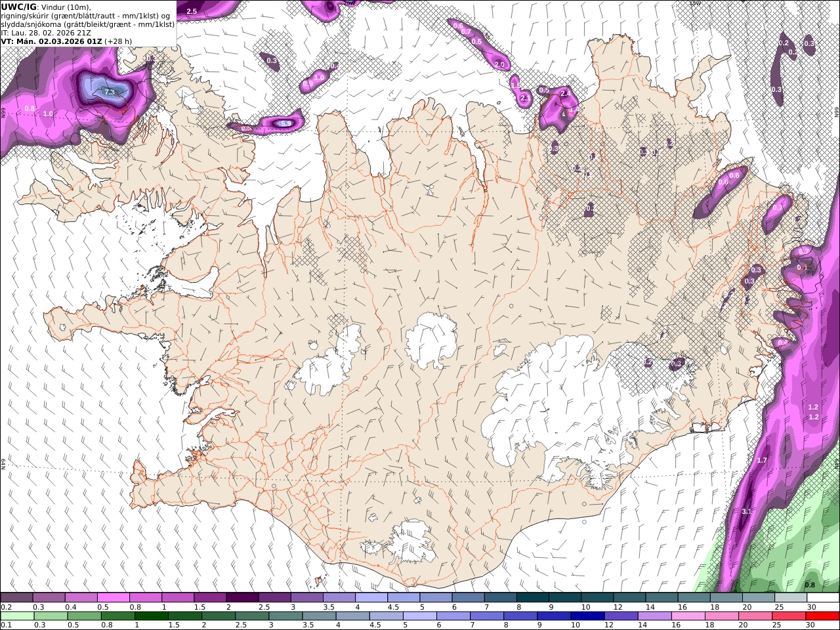
Task: Click the 'UWC/IG' title text
Action: click(x=18, y=7)
